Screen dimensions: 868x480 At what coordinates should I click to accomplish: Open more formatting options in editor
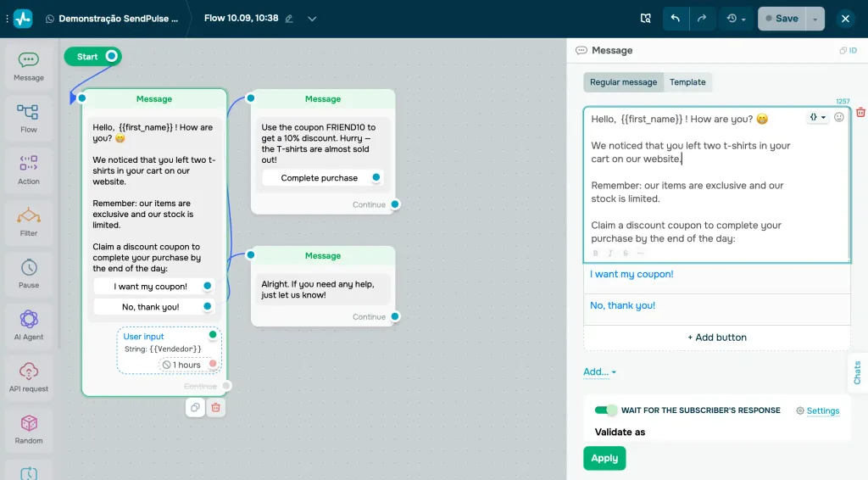(x=641, y=253)
